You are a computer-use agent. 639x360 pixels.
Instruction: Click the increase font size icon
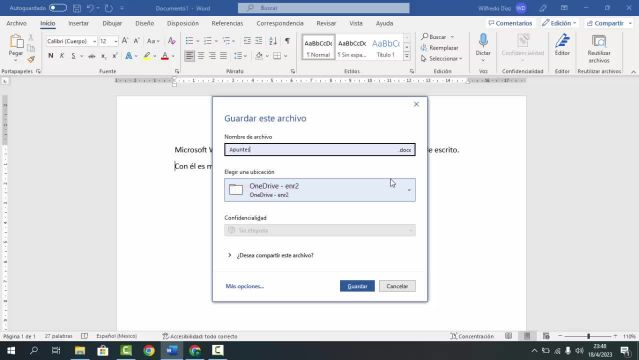click(125, 41)
